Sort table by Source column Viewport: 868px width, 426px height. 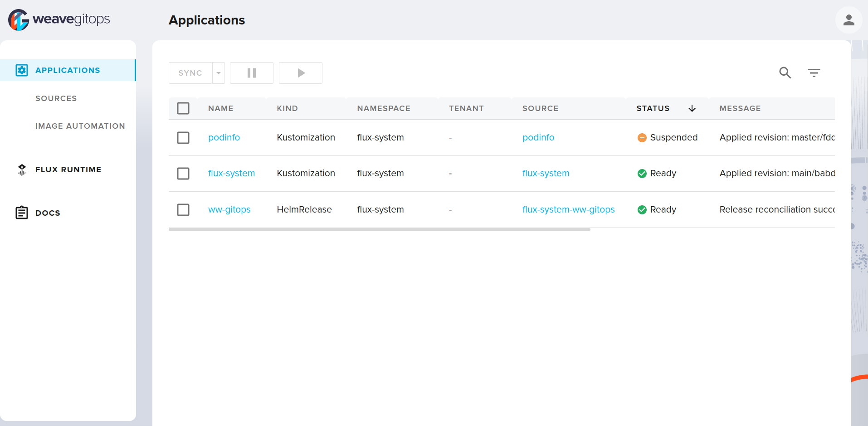(x=541, y=108)
